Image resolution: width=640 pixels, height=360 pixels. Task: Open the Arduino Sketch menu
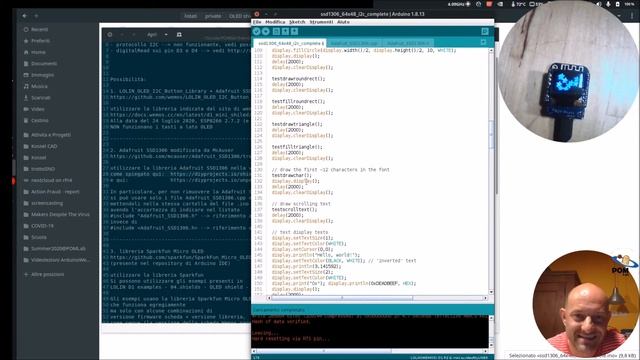(297, 22)
